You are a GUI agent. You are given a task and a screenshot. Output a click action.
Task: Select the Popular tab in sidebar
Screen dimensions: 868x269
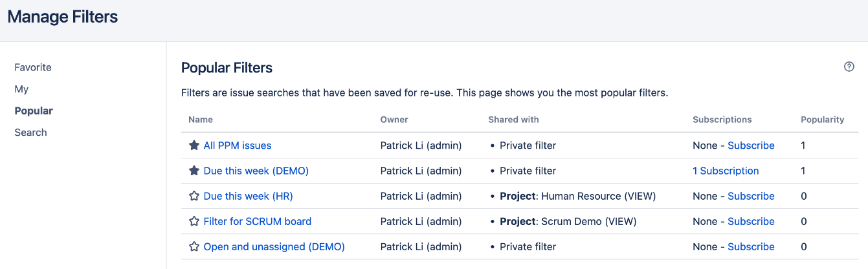(34, 111)
